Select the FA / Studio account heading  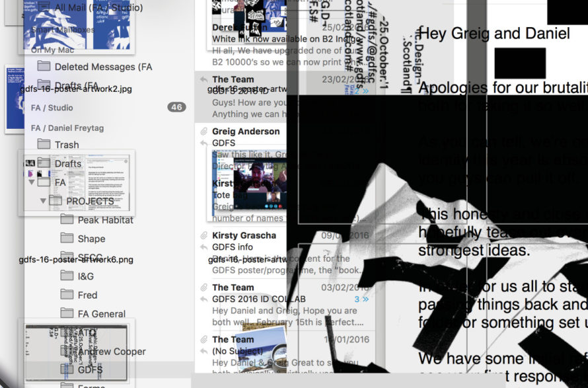click(x=52, y=108)
